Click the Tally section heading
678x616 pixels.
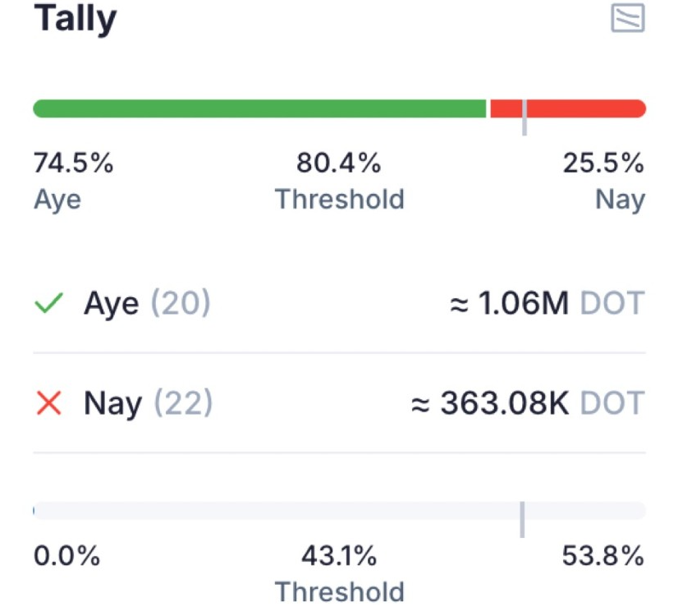pyautogui.click(x=75, y=20)
